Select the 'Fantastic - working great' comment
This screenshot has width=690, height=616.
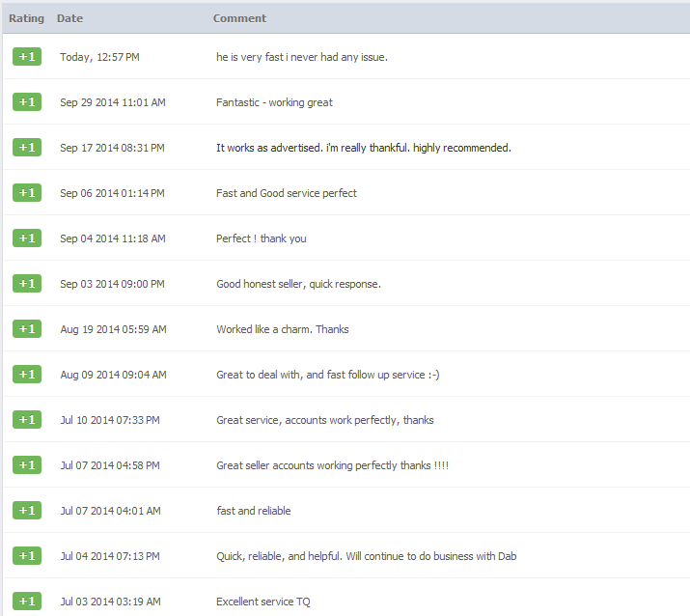pos(274,102)
